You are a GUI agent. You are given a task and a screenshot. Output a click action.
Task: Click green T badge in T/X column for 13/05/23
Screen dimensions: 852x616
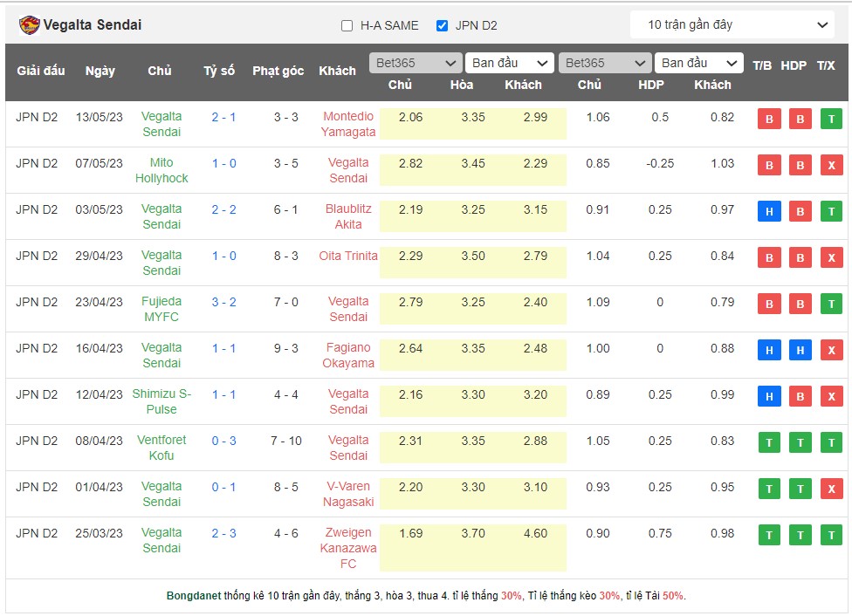pyautogui.click(x=830, y=120)
